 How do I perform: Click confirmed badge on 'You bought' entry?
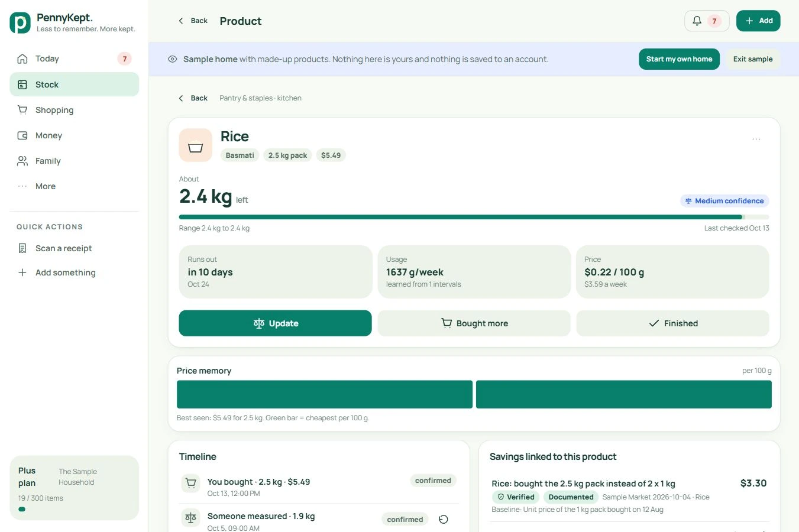[x=433, y=481]
